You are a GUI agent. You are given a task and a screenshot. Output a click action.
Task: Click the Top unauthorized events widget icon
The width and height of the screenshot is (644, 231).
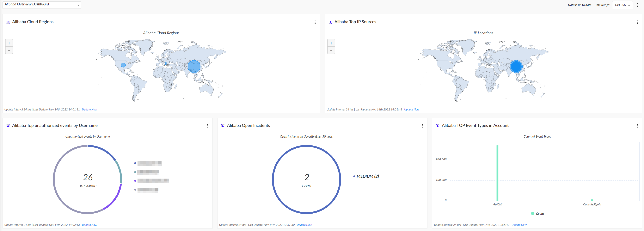(x=8, y=126)
